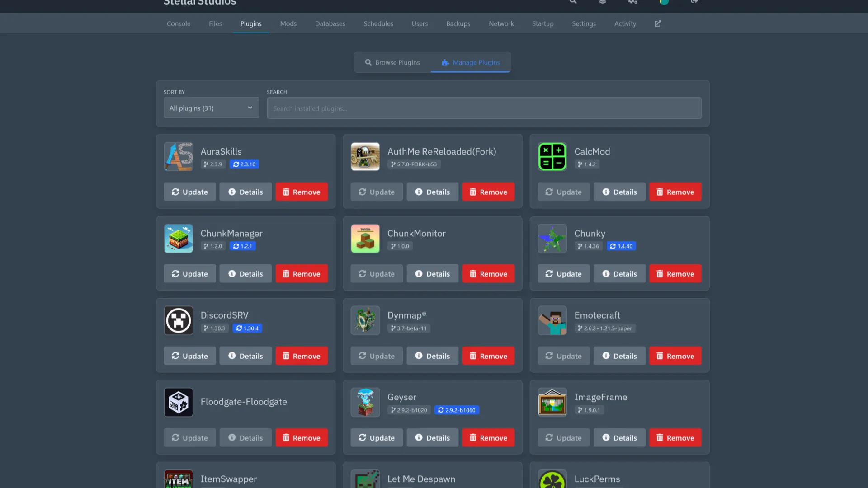This screenshot has width=868, height=488.
Task: Open the Sort By plugins dropdown
Action: (211, 108)
